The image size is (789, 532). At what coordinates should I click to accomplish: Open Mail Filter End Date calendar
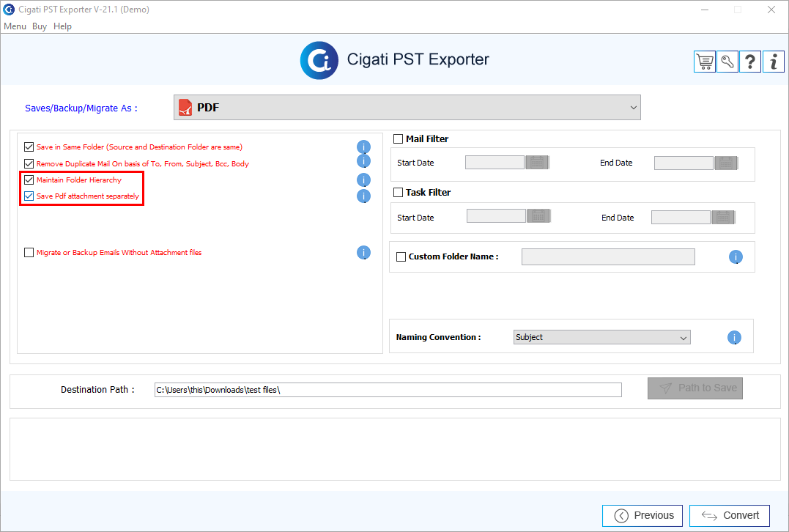725,163
